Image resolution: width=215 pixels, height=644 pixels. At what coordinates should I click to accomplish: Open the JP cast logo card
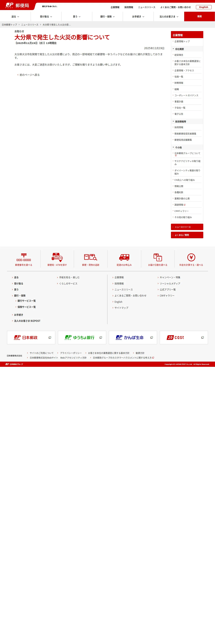point(184,338)
